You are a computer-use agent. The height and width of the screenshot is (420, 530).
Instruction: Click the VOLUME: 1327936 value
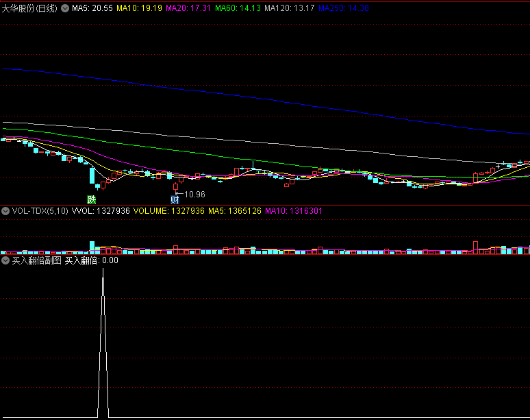(x=169, y=211)
